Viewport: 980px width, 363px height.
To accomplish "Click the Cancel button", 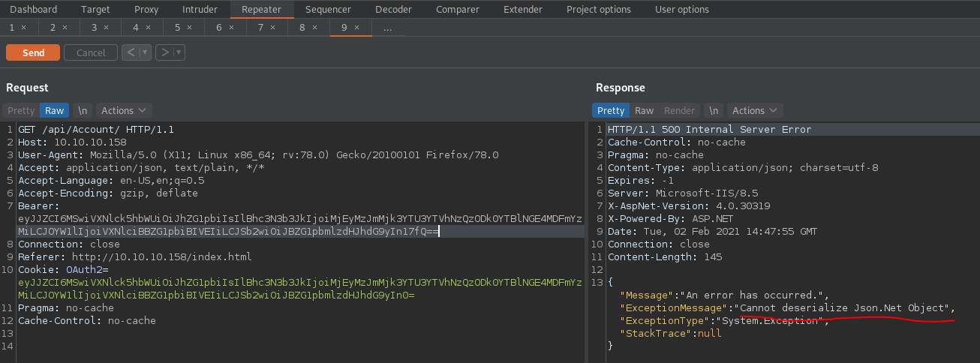I will (x=91, y=52).
